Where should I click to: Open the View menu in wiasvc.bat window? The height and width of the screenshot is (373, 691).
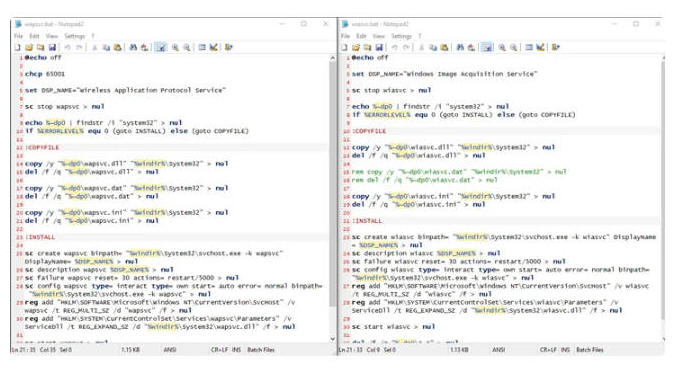(379, 36)
